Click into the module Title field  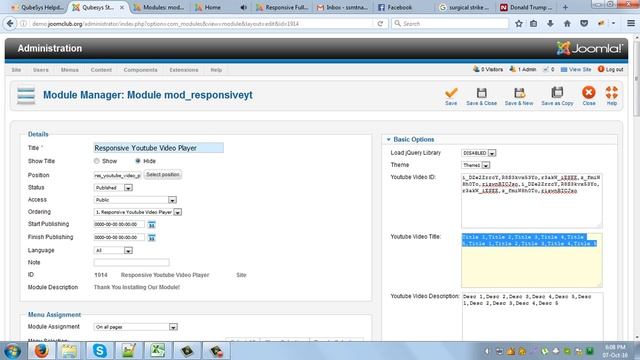point(158,148)
